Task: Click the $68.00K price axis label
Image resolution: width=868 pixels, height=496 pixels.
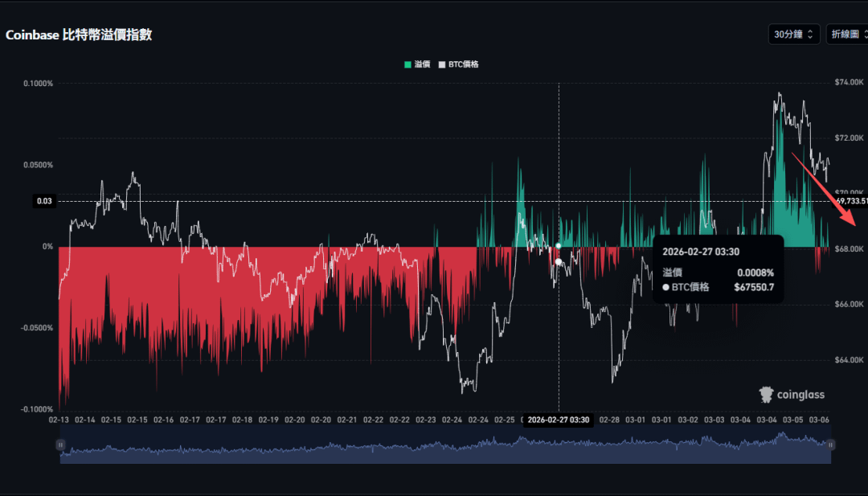Action: pos(850,248)
